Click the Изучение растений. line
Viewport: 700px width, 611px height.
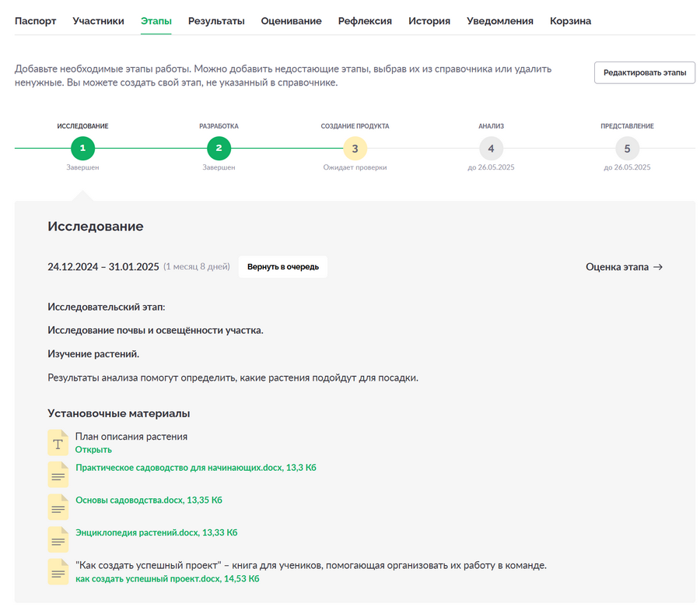coord(93,354)
